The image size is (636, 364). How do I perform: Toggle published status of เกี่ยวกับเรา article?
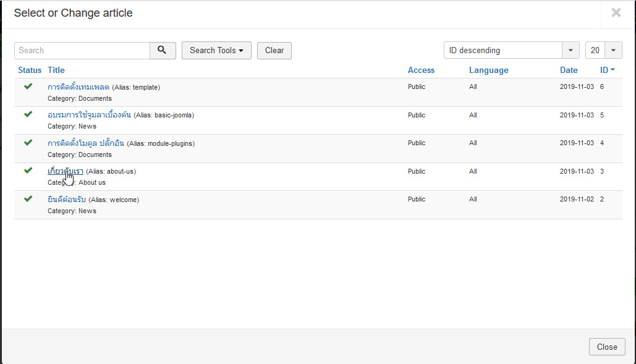coord(27,170)
